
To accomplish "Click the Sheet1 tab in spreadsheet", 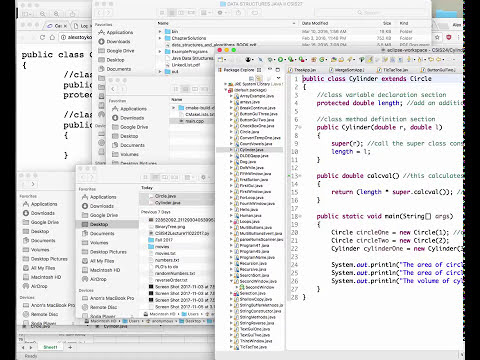I will point(50,347).
